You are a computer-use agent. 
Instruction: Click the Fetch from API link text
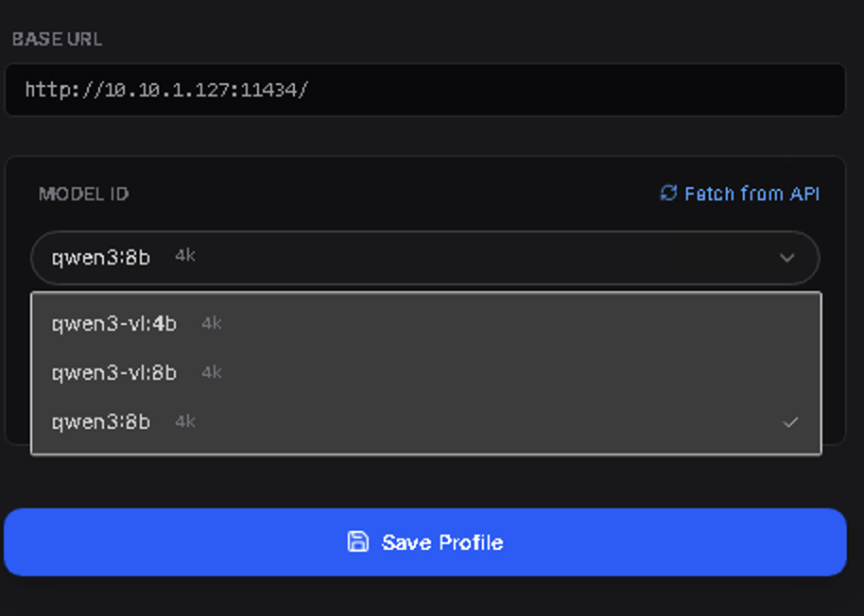752,194
